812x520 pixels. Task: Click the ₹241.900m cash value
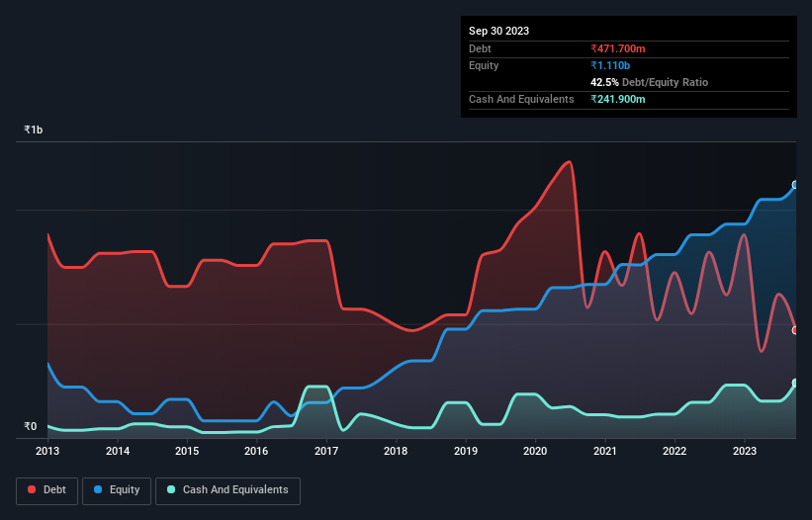(618, 99)
